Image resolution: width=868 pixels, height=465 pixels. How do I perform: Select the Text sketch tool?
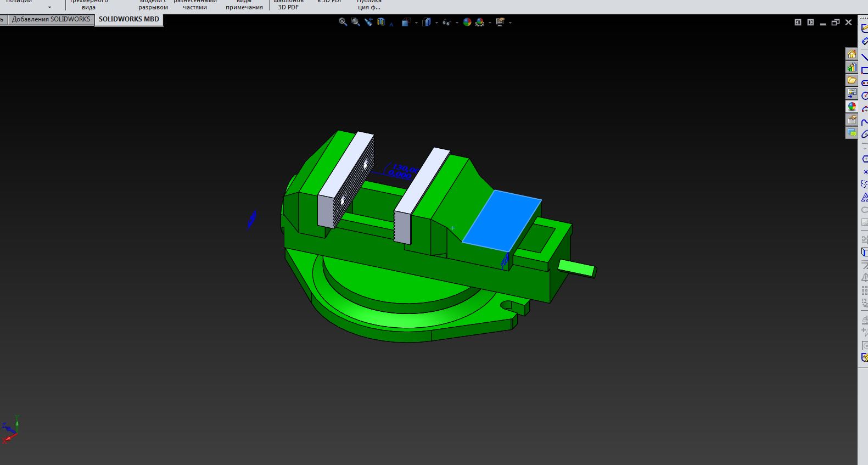864,197
